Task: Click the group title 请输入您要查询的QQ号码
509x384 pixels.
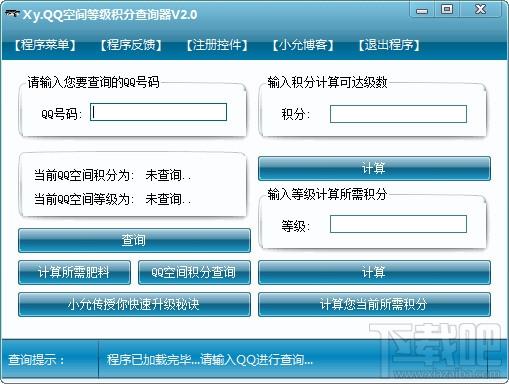Action: pos(93,82)
